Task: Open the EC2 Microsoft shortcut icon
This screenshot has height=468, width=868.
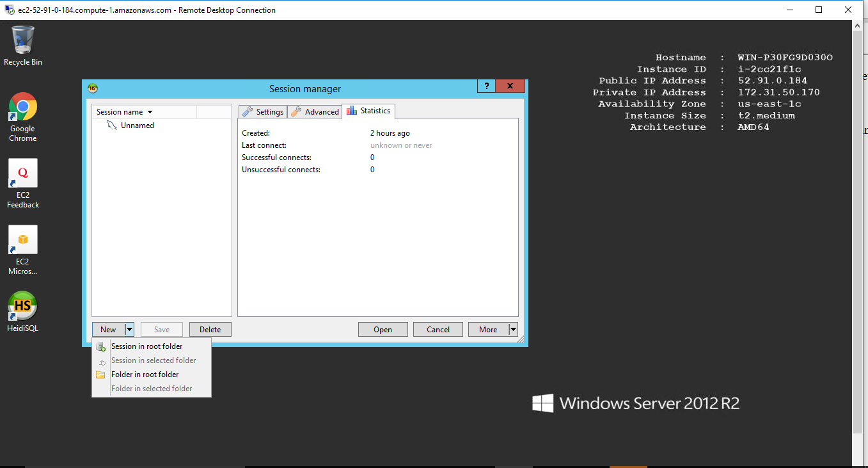Action: click(23, 240)
